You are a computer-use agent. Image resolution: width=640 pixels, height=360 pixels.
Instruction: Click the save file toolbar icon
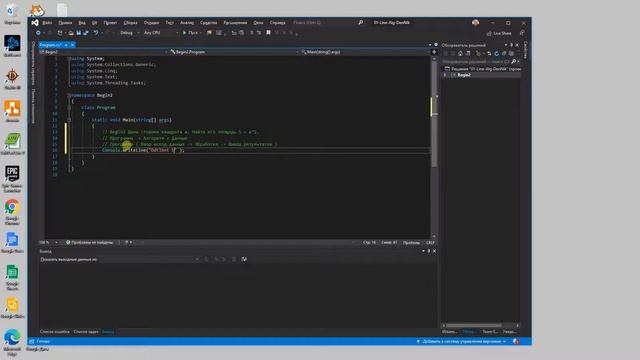point(78,33)
